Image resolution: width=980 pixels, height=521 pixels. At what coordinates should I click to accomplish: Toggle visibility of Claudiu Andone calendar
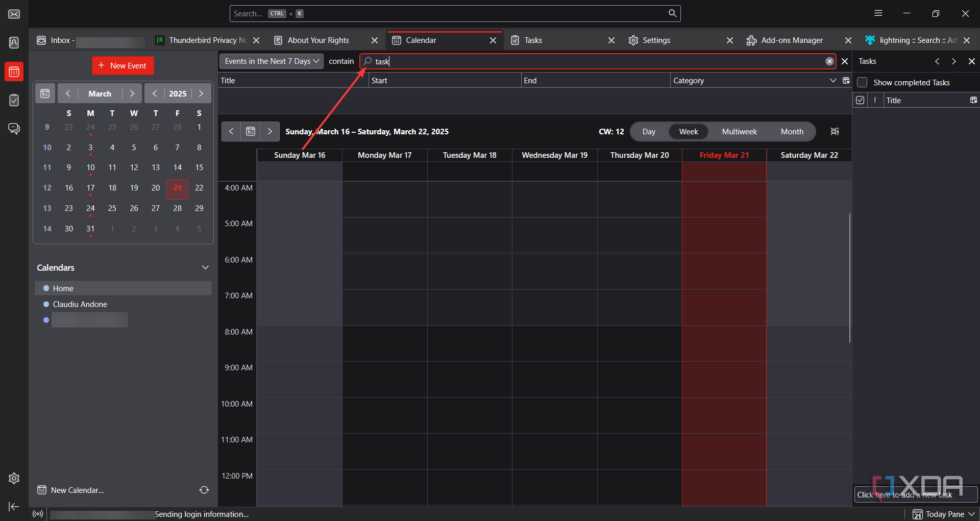coord(46,304)
